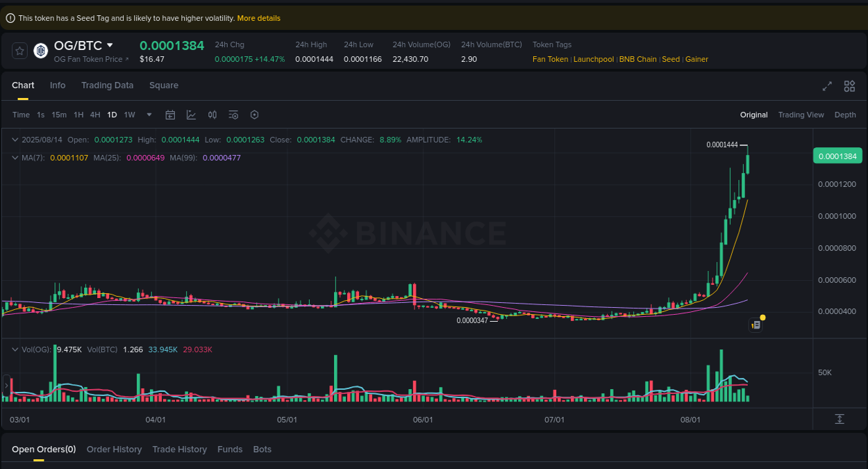Screen dimensions: 868x469
Task: Click the candlestick chart style icon
Action: [212, 114]
